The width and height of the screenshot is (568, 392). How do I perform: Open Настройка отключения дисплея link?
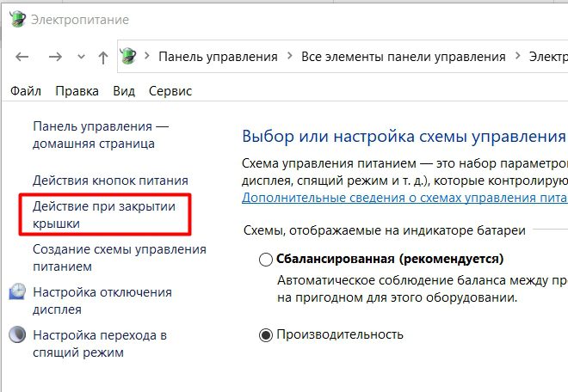(102, 301)
